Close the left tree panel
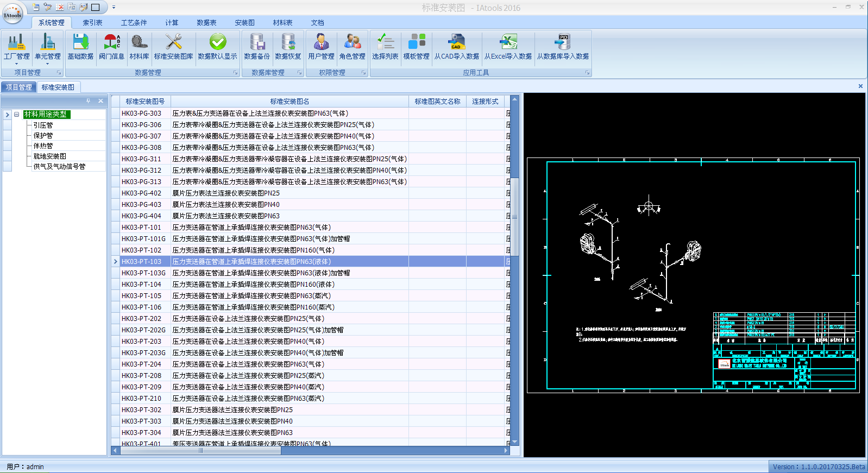This screenshot has height=473, width=868. click(100, 101)
